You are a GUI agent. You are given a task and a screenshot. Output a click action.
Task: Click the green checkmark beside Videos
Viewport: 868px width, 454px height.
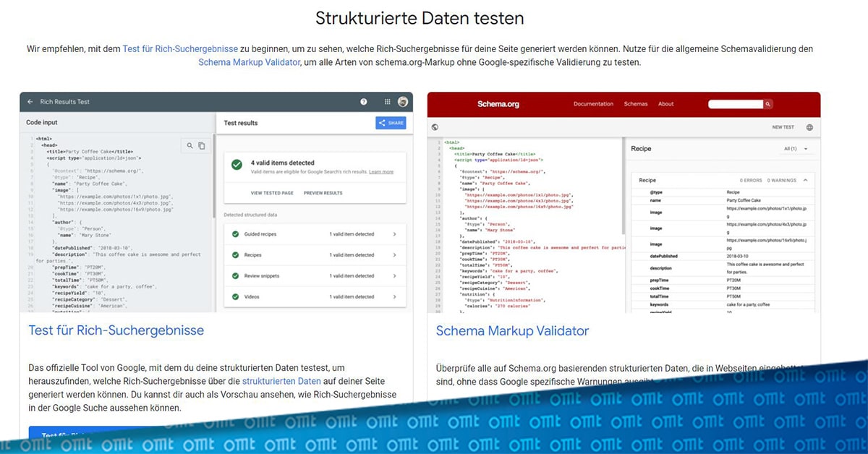point(234,296)
